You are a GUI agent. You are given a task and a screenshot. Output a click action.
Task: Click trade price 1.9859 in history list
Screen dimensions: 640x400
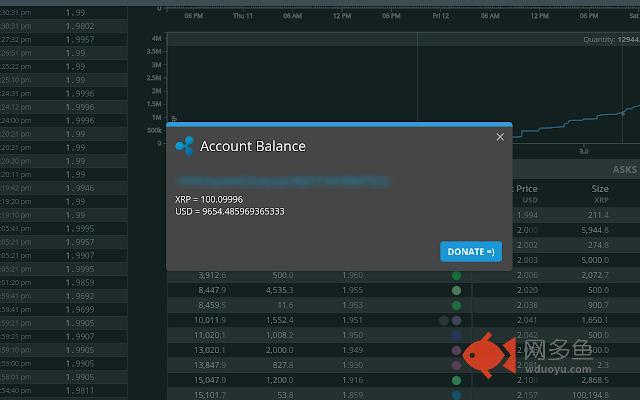tap(80, 282)
